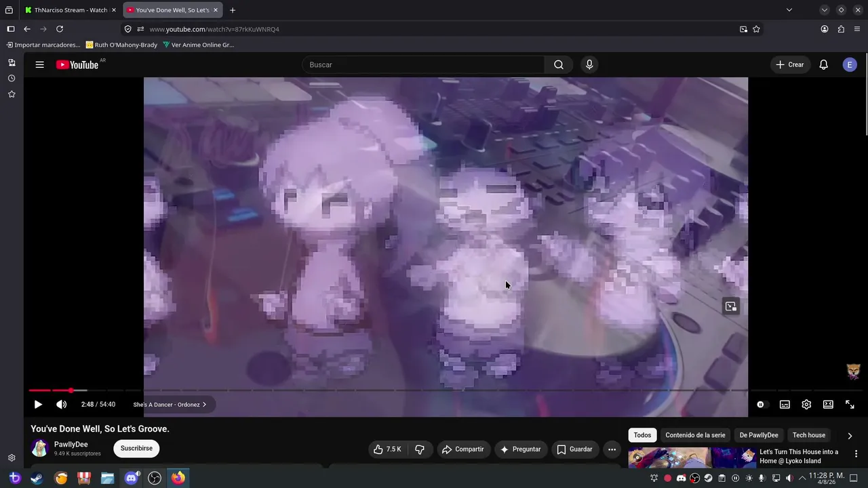
Task: Click Let's Turn This House into a Home title
Action: click(x=799, y=456)
